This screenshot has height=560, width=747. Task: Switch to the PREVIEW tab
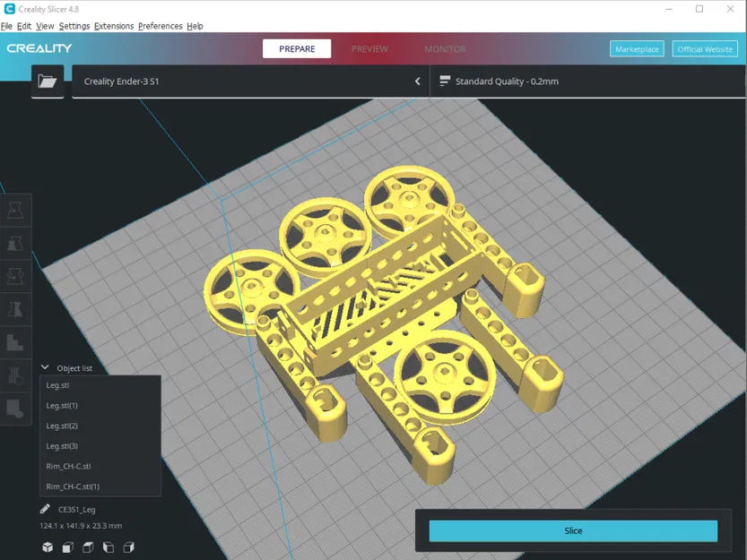click(369, 49)
